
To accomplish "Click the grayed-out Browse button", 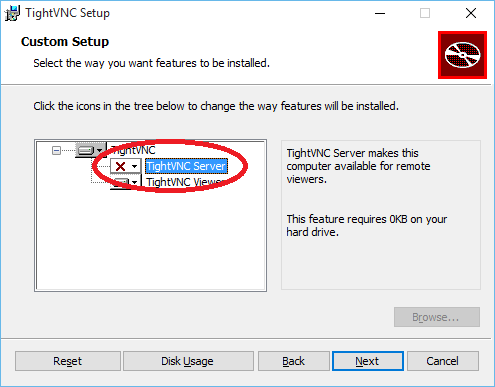I will click(x=437, y=317).
